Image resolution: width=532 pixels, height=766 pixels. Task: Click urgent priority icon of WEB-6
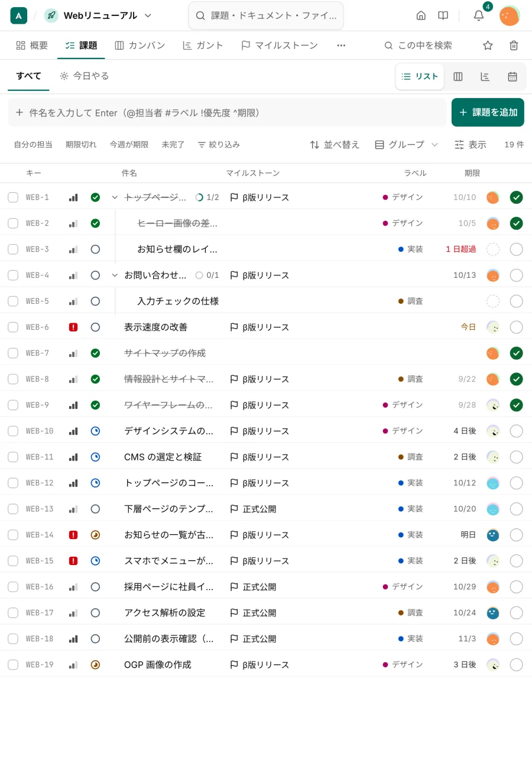coord(73,327)
